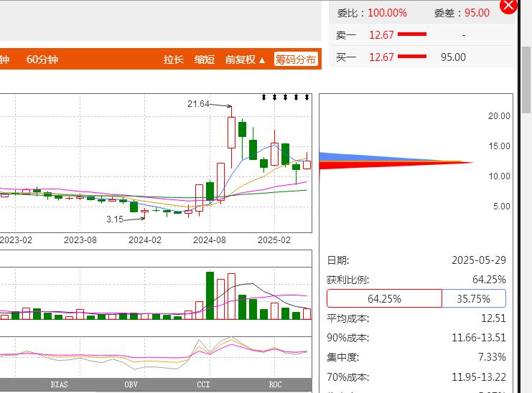Screen dimensions: 532x393
Task: Toggle the 筹码分布 chip distribution panel
Action: coord(296,60)
